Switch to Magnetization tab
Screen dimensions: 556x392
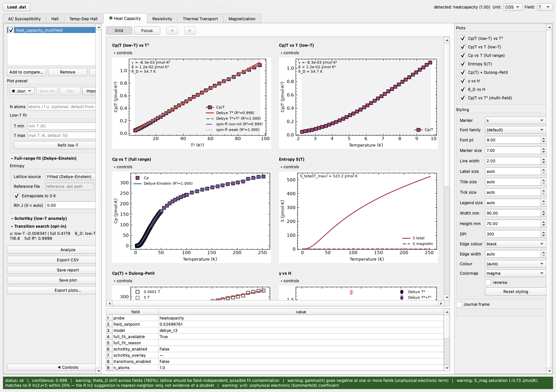click(x=242, y=19)
